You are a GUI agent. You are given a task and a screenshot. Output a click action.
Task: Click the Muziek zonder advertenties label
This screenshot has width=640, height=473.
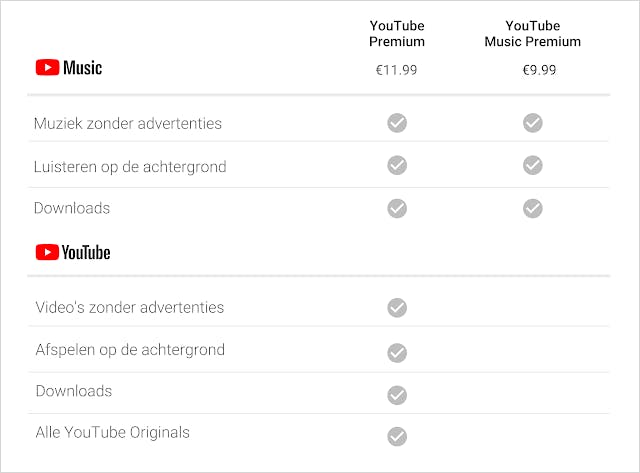pyautogui.click(x=128, y=124)
